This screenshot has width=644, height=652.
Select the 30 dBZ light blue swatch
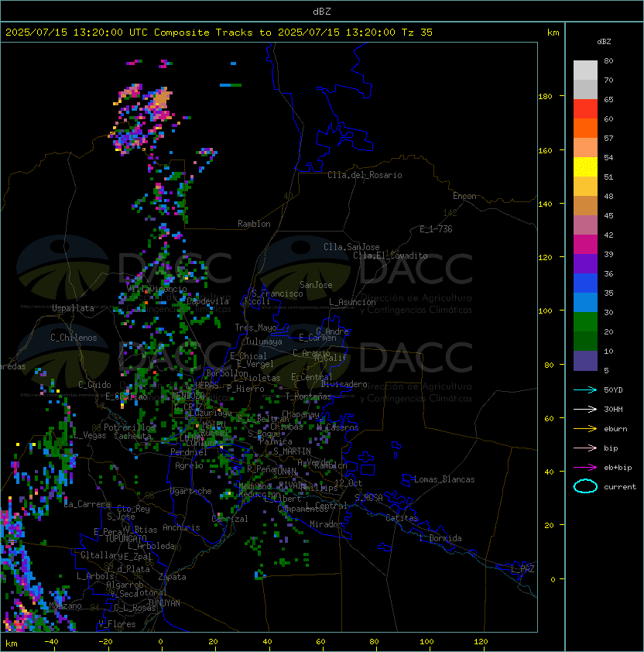pos(585,302)
